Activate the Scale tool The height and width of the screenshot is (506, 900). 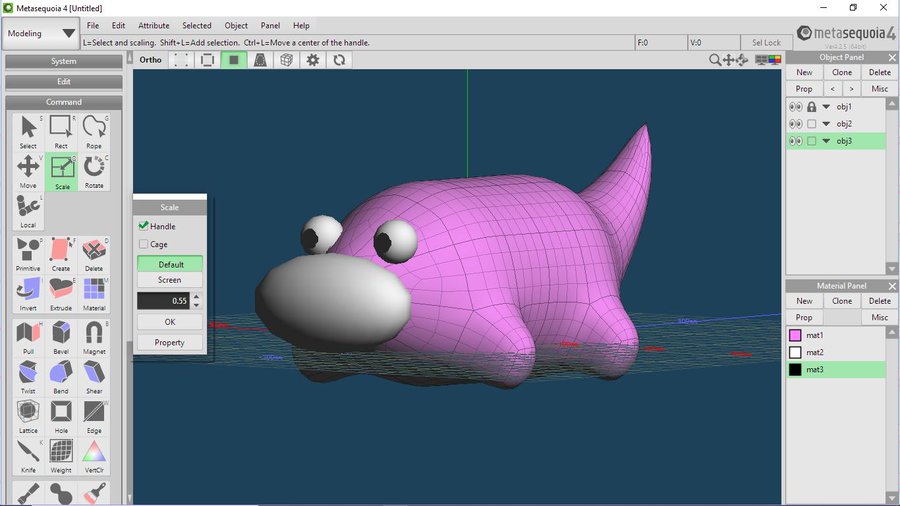pos(61,172)
